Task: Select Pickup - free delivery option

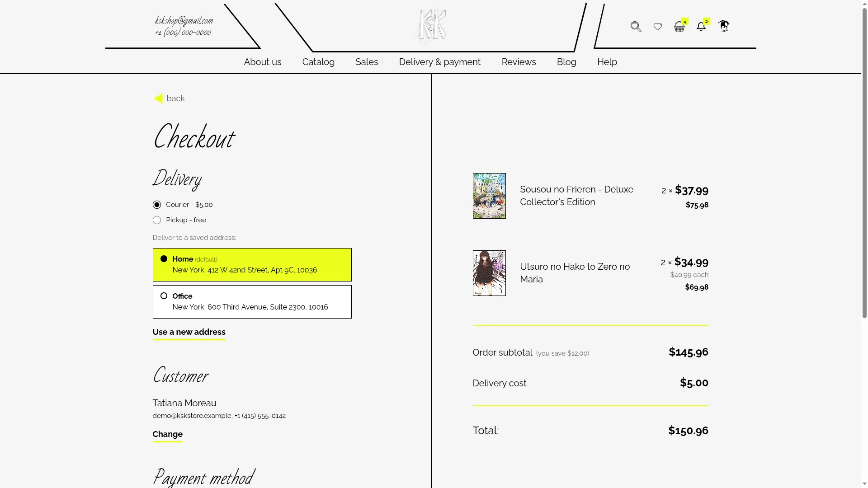Action: [x=179, y=220]
